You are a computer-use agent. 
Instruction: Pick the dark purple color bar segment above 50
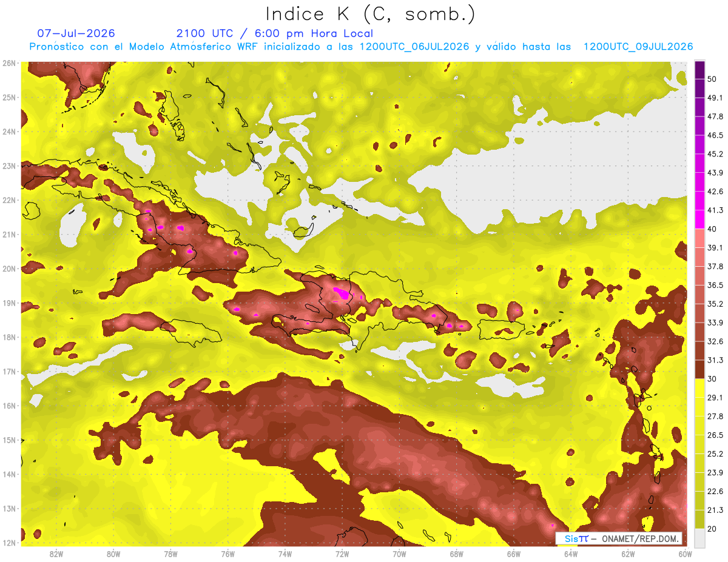[699, 70]
